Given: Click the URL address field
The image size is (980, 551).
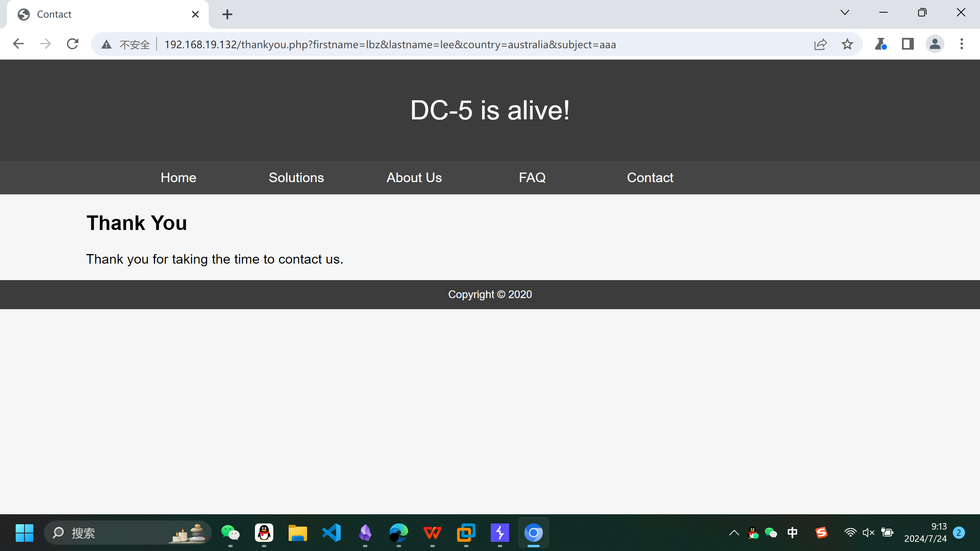Looking at the screenshot, I should 390,45.
